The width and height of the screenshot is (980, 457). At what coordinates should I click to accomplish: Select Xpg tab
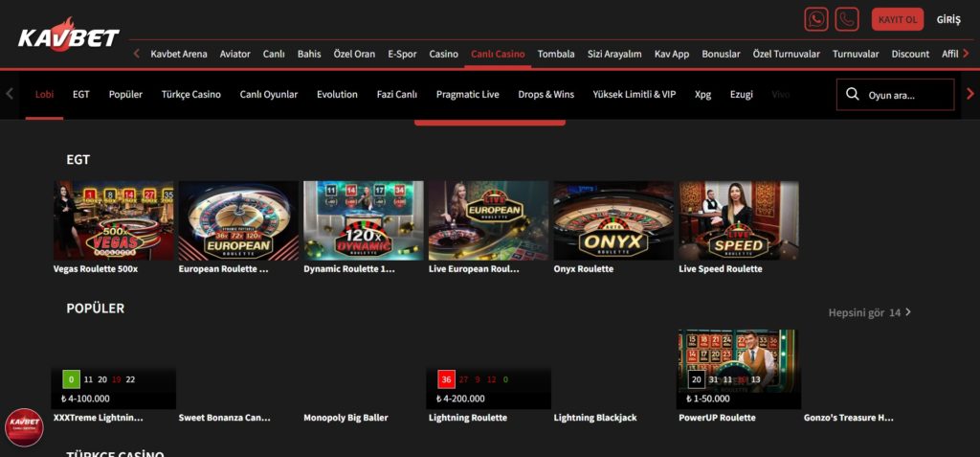[702, 95]
